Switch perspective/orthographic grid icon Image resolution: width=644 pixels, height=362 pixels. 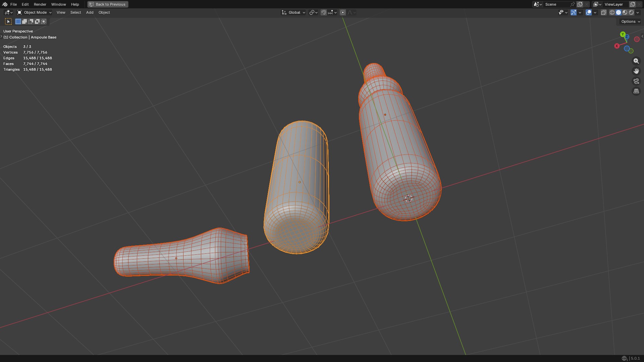(x=636, y=91)
